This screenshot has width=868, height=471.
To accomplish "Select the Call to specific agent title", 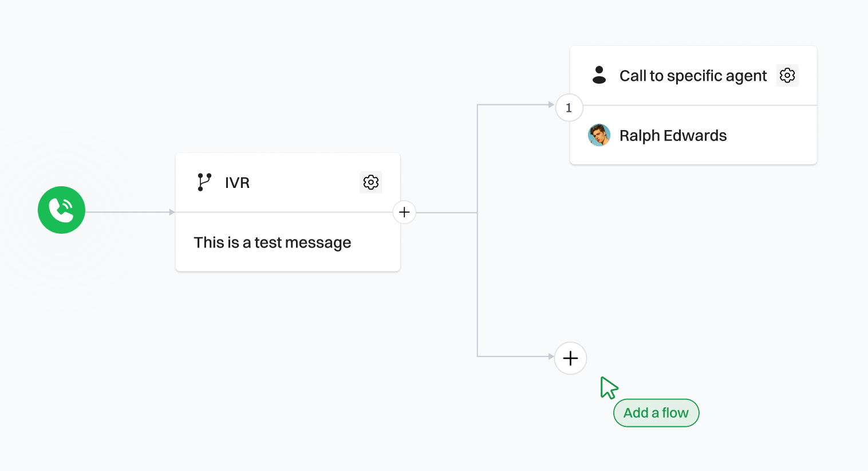I will (693, 76).
